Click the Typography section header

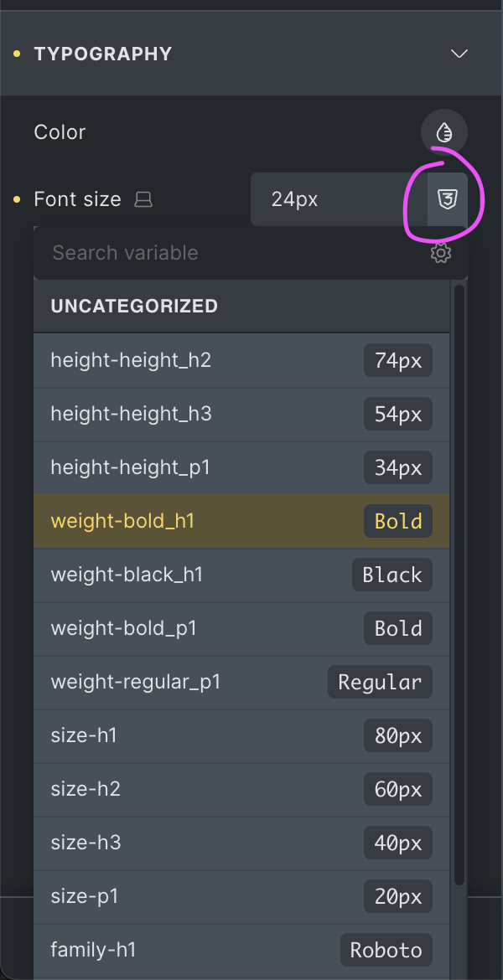103,54
